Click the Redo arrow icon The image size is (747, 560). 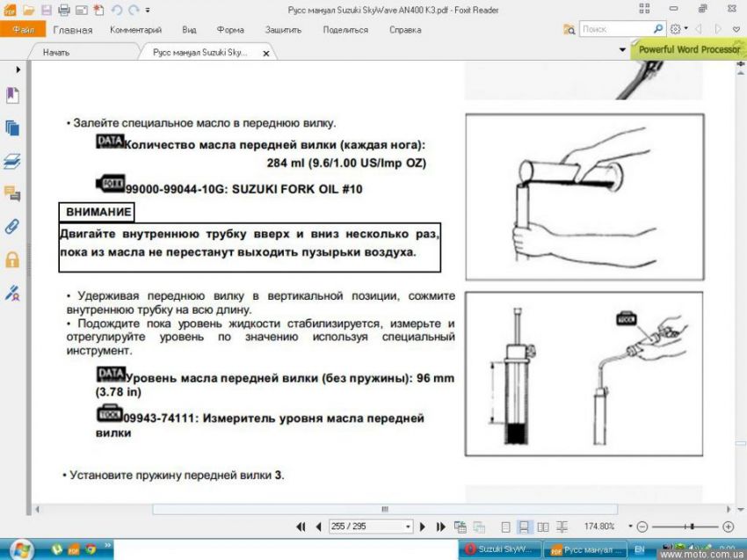pos(134,10)
